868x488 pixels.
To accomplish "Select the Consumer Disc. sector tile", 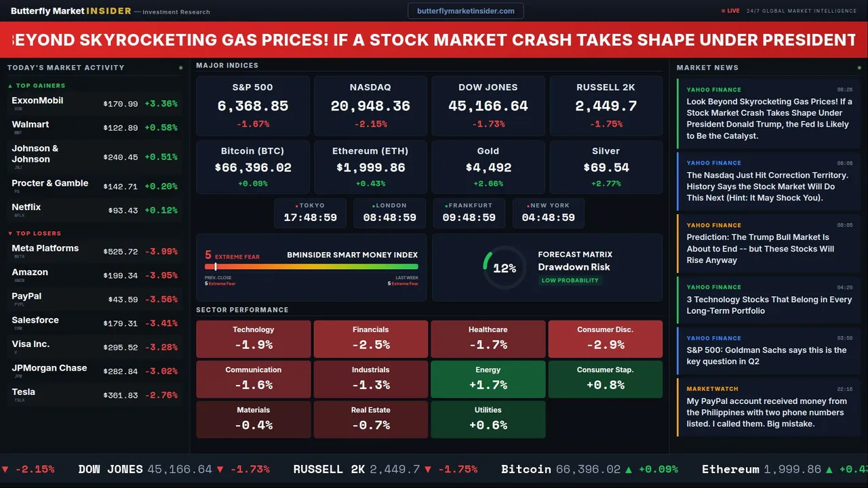I will tap(605, 339).
